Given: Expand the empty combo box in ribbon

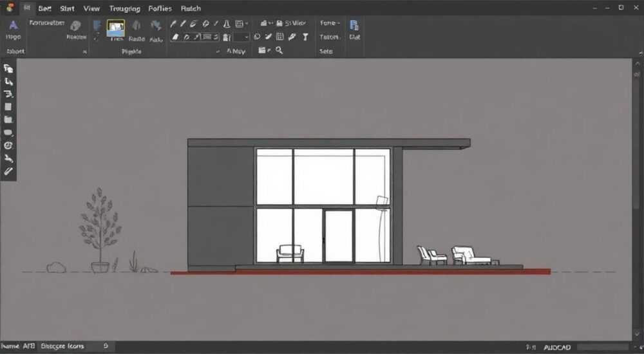Looking at the screenshot, I should (241, 37).
